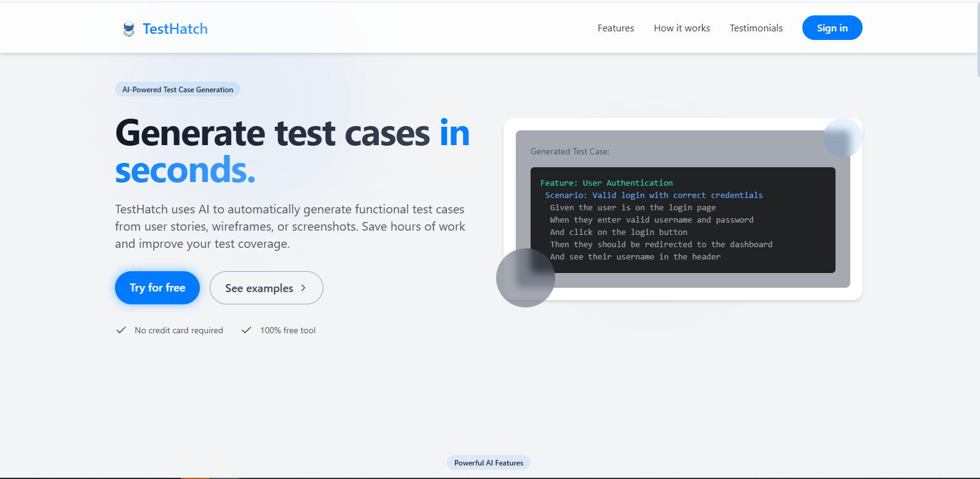The width and height of the screenshot is (980, 479).
Task: Click the "Feature: User Authentication" code line
Action: point(606,183)
